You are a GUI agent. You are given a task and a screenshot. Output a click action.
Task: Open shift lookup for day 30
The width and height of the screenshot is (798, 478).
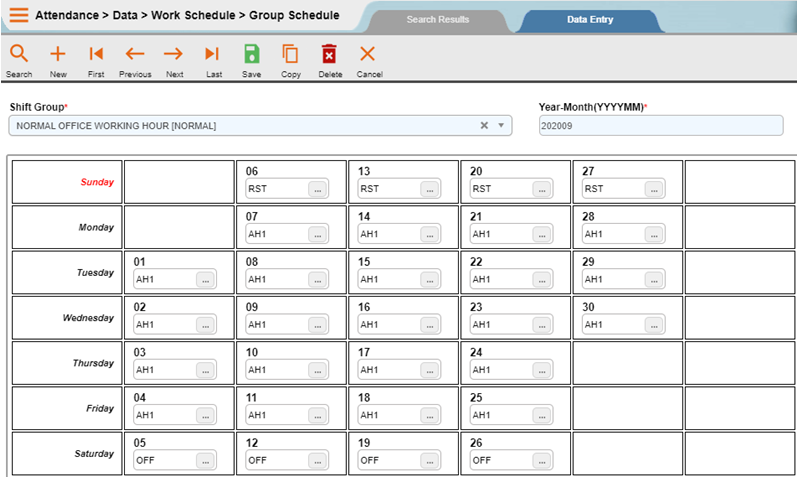pyautogui.click(x=654, y=324)
